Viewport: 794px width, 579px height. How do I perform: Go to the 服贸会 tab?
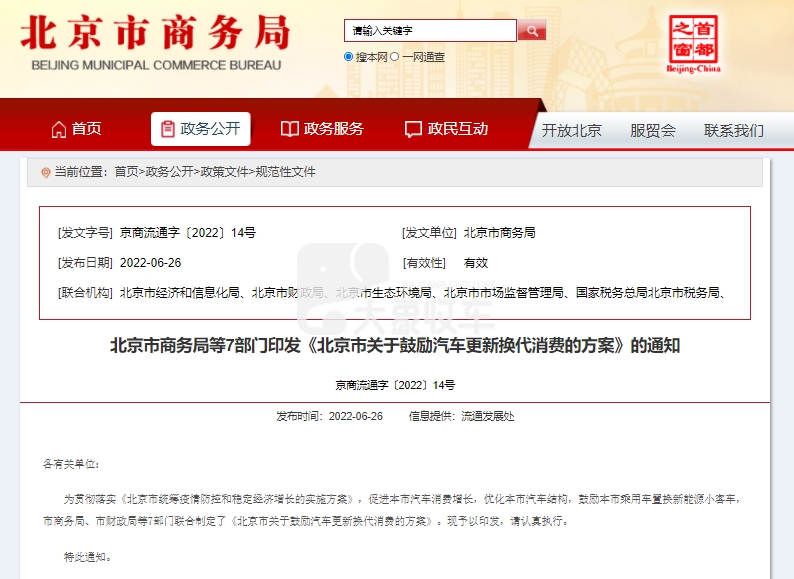652,130
